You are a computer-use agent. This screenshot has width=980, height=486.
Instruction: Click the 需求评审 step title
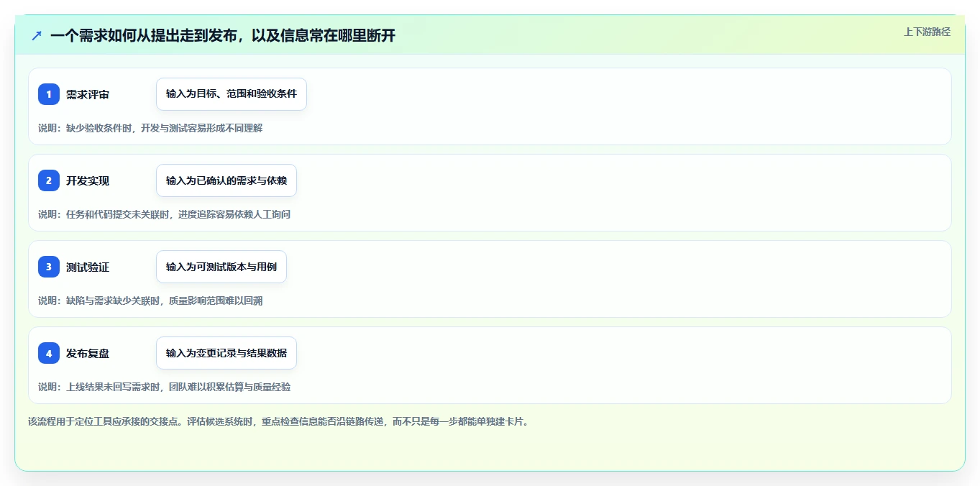88,95
